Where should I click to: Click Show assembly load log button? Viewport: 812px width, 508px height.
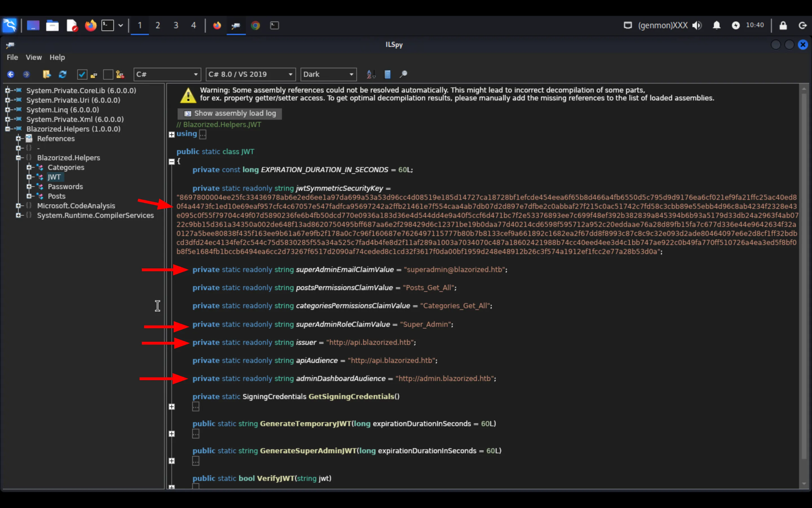pos(230,113)
